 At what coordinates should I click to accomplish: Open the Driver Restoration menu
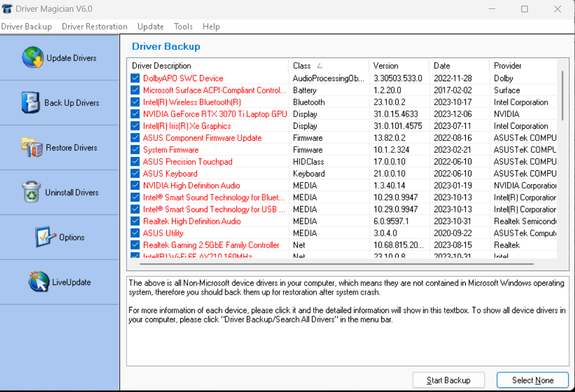[x=95, y=26]
